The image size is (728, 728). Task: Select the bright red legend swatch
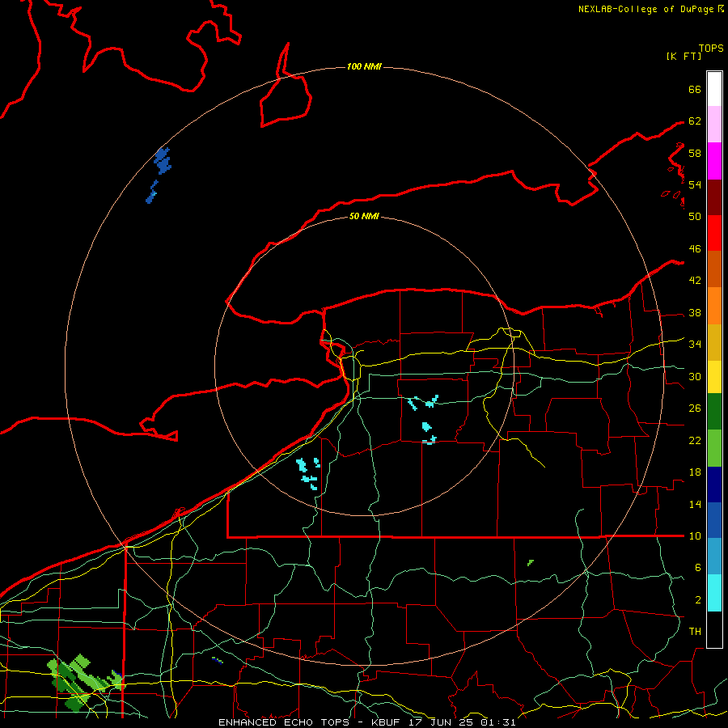tap(714, 233)
